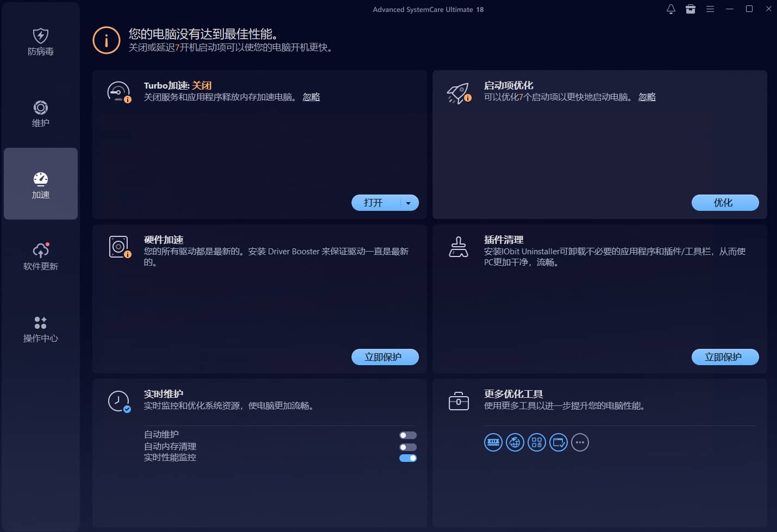Ignore the Turbo加速 suggestion

[311, 97]
